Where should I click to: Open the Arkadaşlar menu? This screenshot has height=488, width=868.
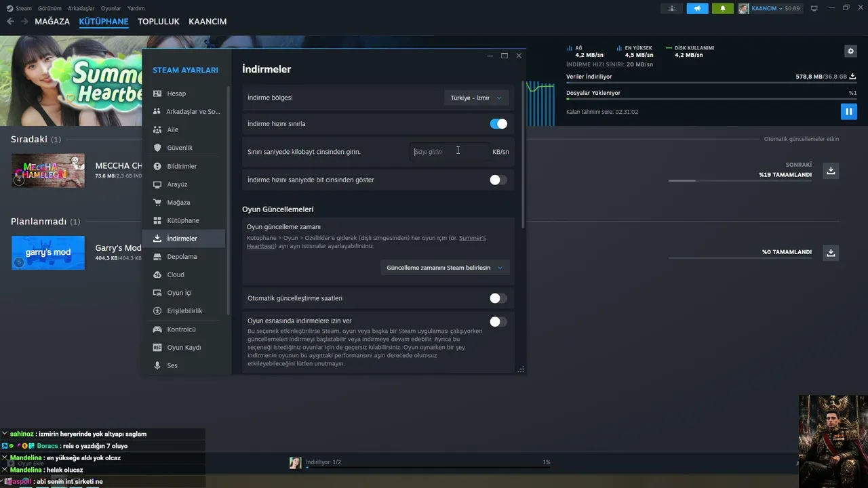coord(81,8)
